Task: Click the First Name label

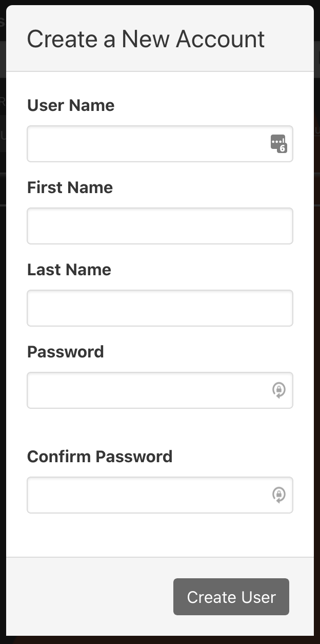Action: (70, 187)
